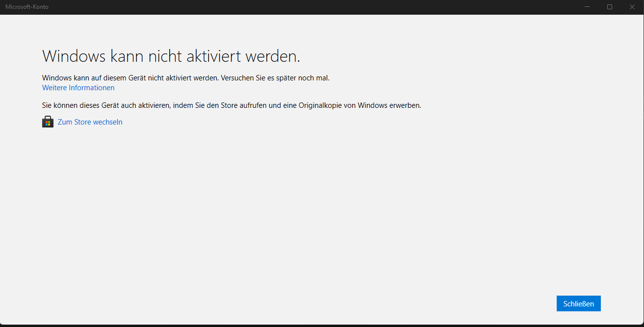Screen dimensions: 644x327
Task: Close the Microsoft-Konto window with X
Action: pyautogui.click(x=632, y=7)
